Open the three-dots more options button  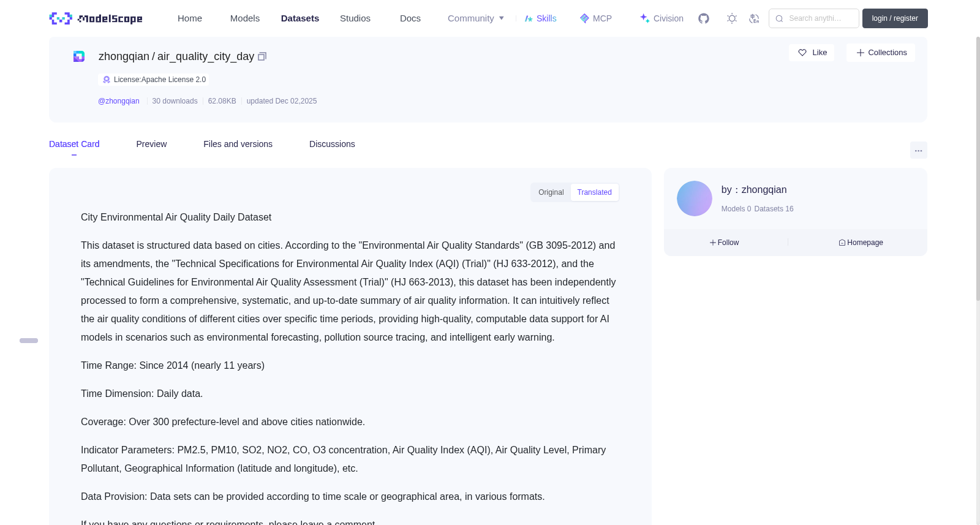coord(918,150)
